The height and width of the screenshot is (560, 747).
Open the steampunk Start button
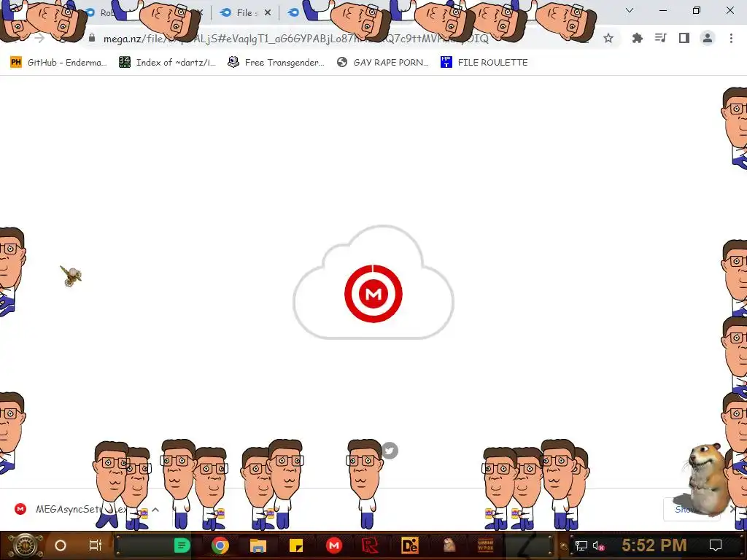[x=25, y=545]
